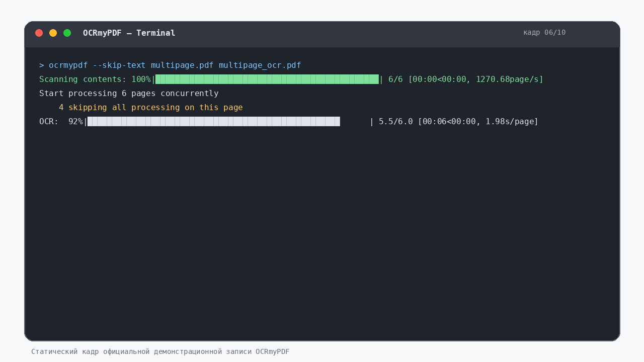
Task: Click the Start processing 6 pages concurrently line
Action: pos(129,94)
